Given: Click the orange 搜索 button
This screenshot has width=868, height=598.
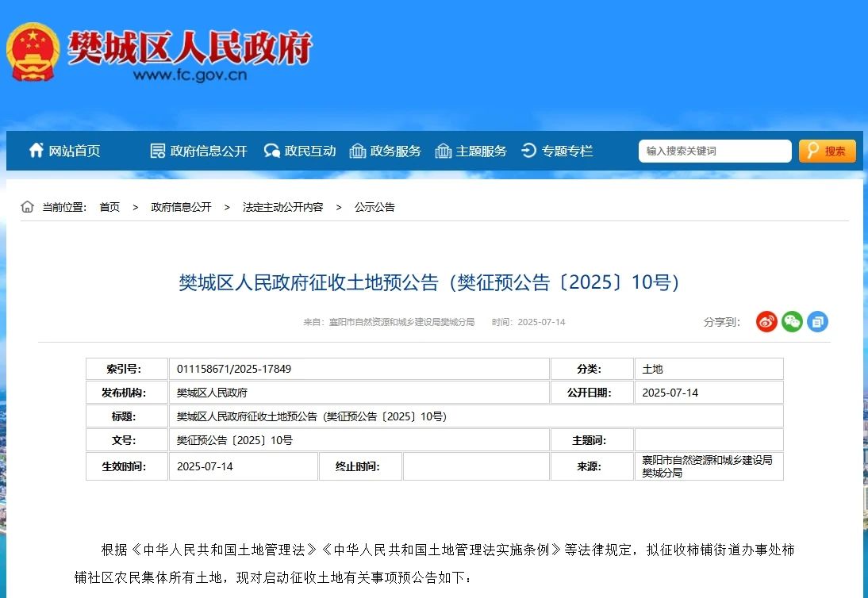Looking at the screenshot, I should (828, 151).
